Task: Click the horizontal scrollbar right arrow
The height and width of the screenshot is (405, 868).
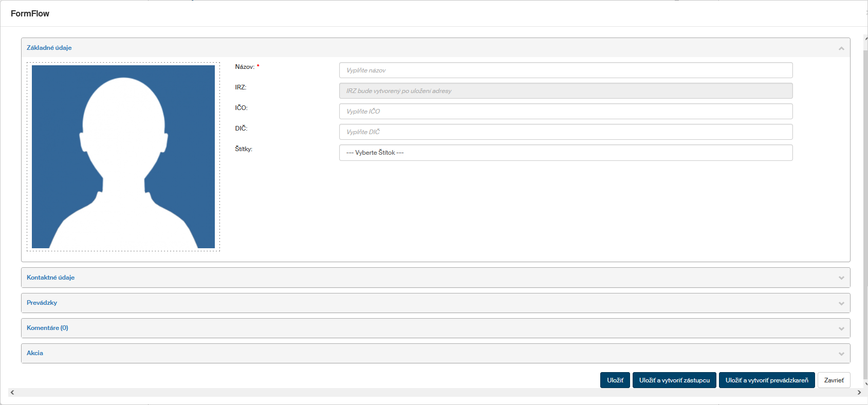Action: pyautogui.click(x=859, y=393)
